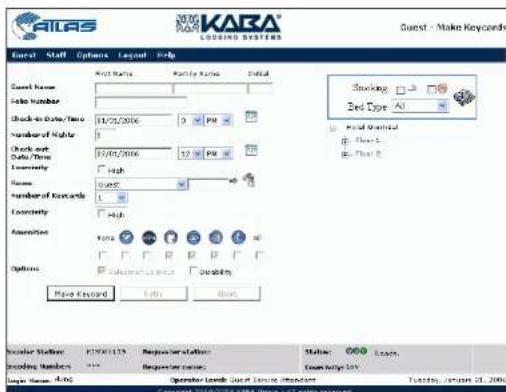Open the Guest menu

click(x=24, y=55)
